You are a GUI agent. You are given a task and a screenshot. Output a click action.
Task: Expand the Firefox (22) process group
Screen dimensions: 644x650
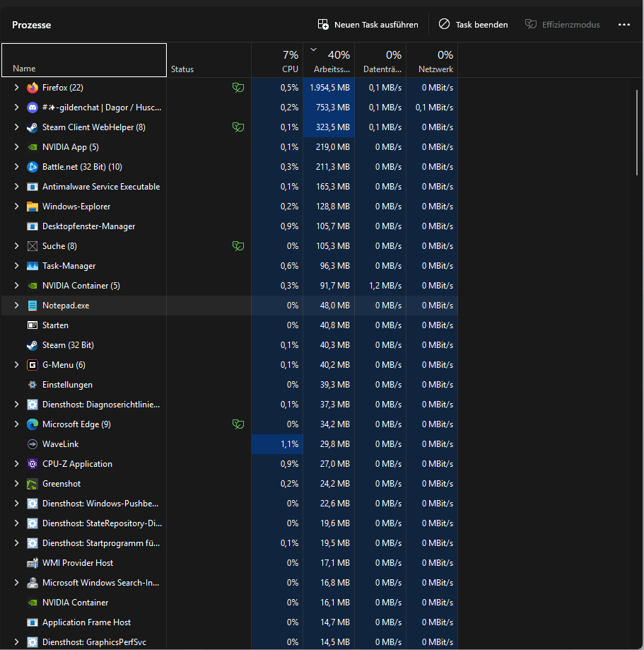[x=16, y=88]
